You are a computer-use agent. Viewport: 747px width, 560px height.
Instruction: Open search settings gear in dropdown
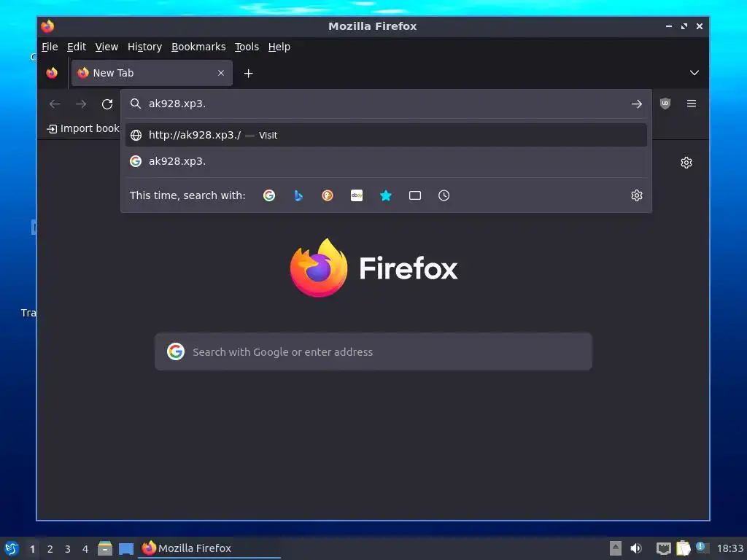tap(636, 195)
